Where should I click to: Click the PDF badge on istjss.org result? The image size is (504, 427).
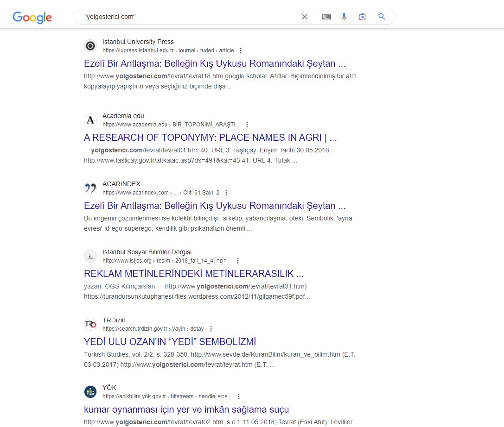[222, 261]
